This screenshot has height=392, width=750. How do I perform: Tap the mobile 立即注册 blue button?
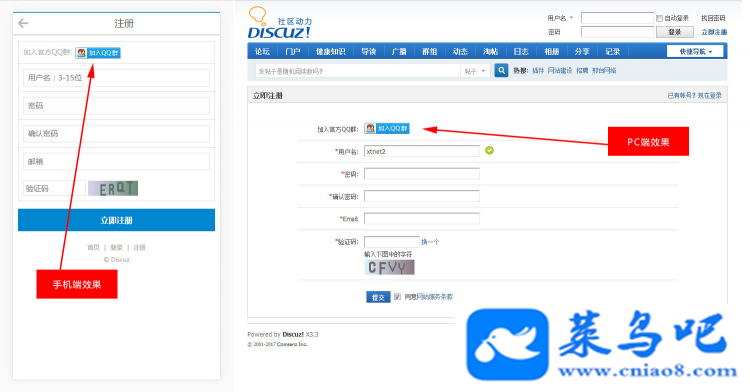click(116, 220)
